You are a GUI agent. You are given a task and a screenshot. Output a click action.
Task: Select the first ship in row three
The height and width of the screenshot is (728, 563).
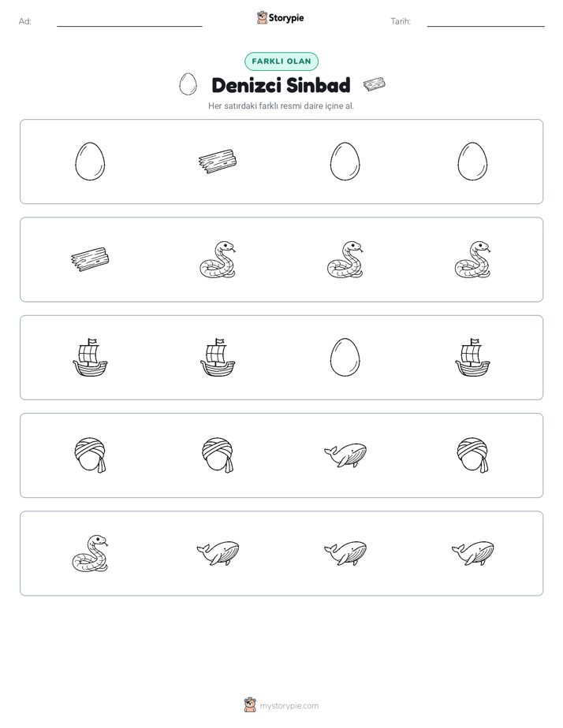pyautogui.click(x=90, y=357)
